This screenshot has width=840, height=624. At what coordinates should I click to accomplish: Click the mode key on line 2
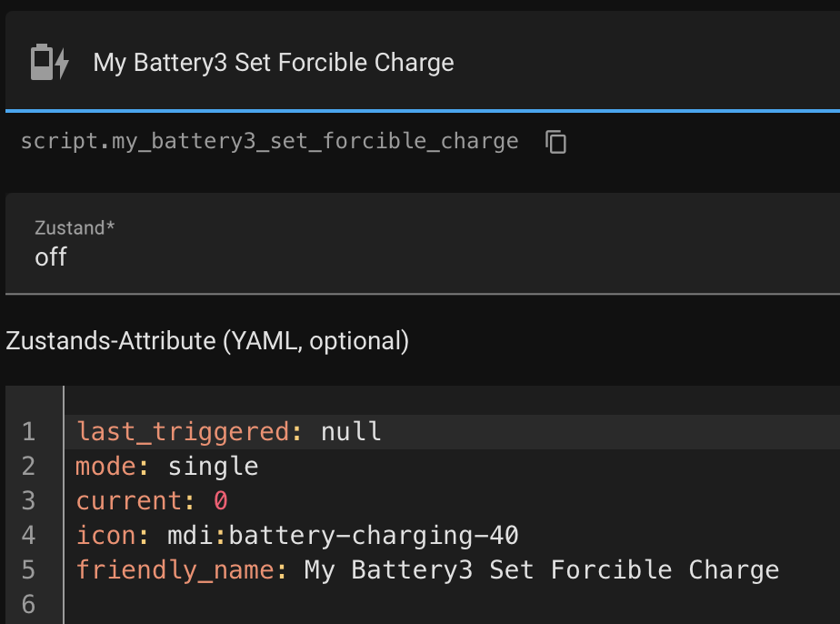[105, 467]
